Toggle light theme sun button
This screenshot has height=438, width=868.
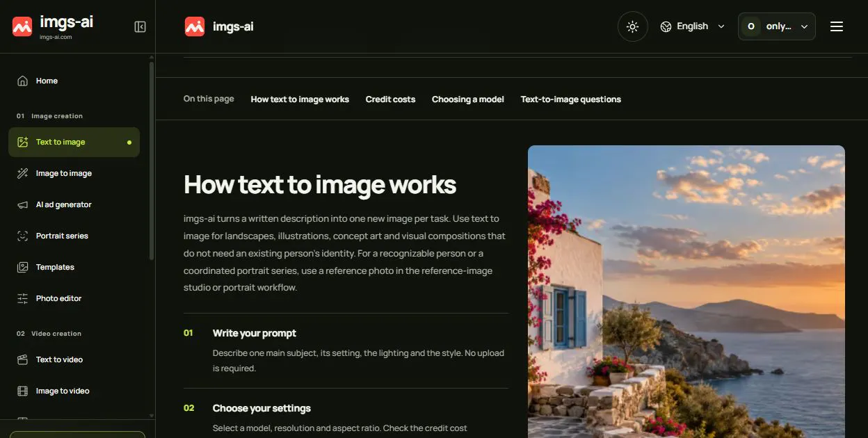(632, 26)
